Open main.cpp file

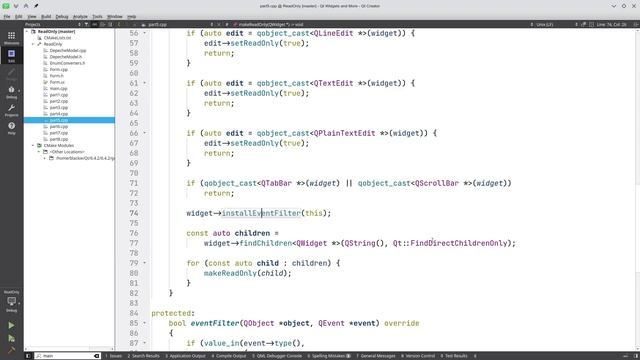58,88
